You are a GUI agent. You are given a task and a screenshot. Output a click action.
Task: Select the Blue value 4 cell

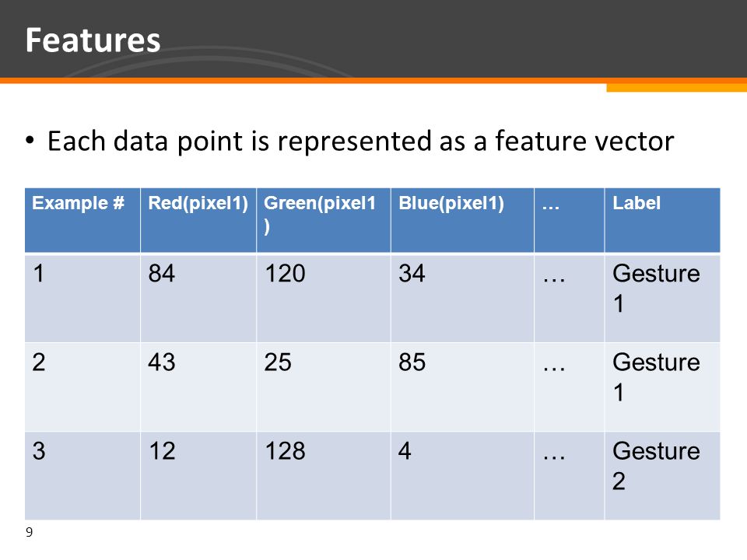pyautogui.click(x=462, y=476)
